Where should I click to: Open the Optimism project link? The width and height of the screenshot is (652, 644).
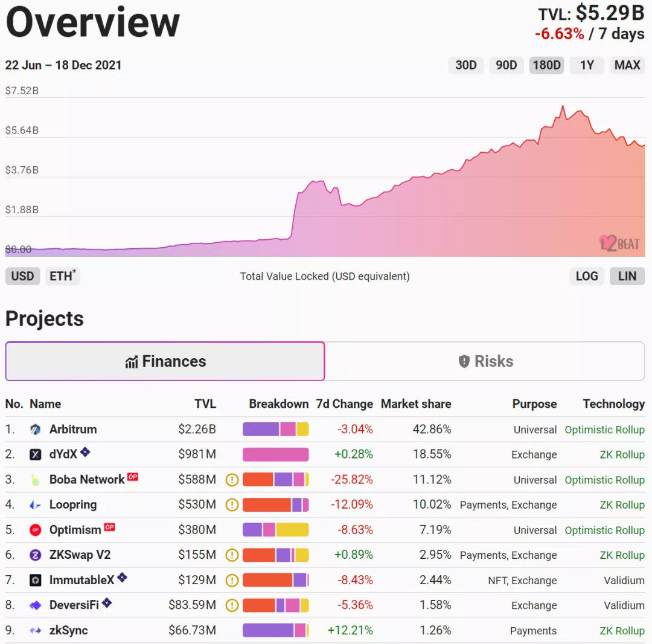(x=75, y=530)
